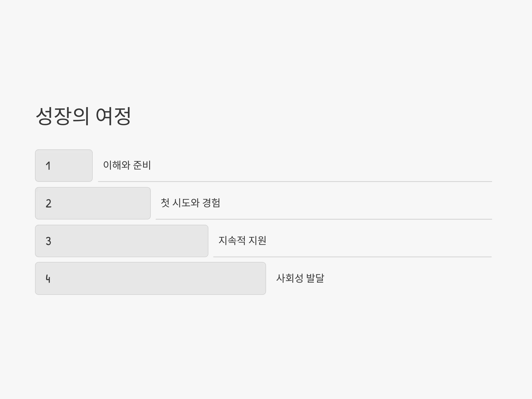Select the "지속적 지원" text label
This screenshot has width=532, height=399.
(x=242, y=241)
